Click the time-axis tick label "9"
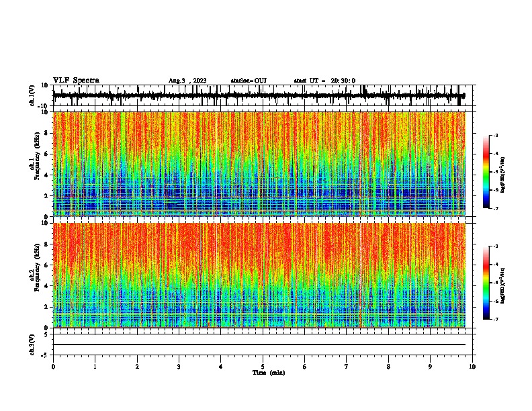Image resolution: width=532 pixels, height=411 pixels. (430, 367)
